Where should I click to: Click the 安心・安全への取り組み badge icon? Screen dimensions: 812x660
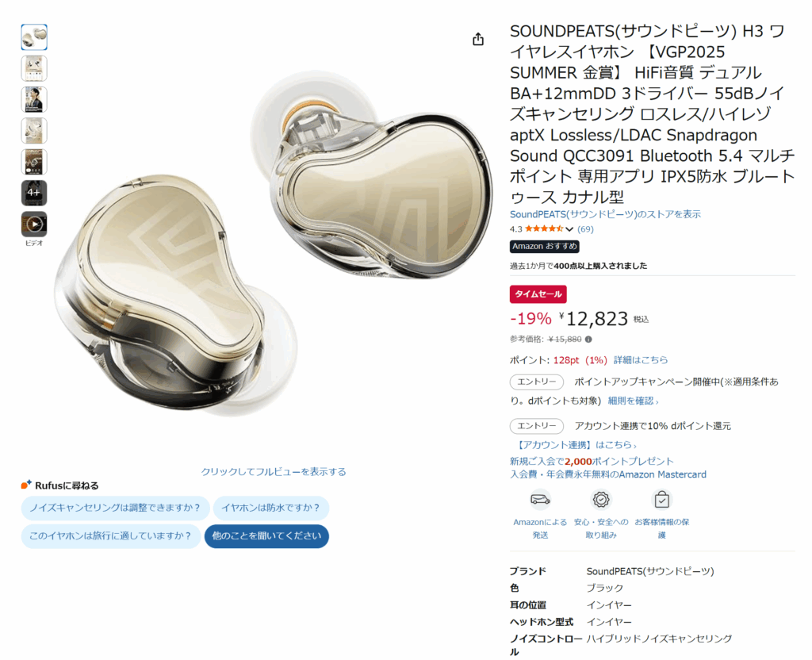pos(601,500)
